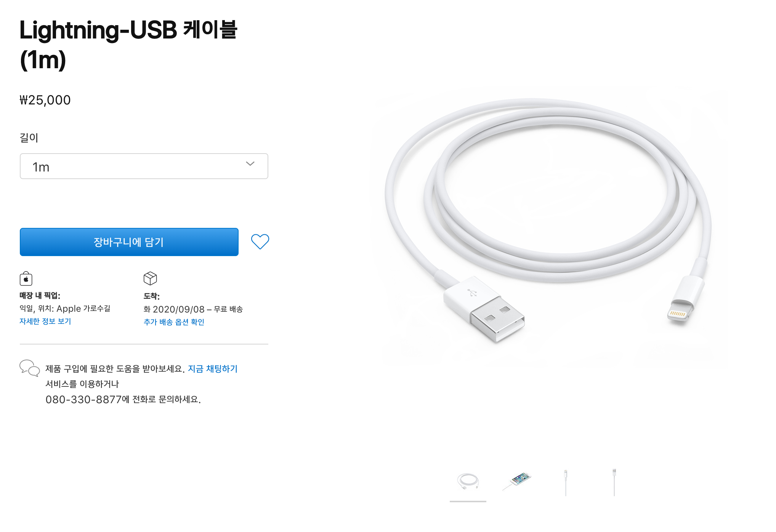
Task: Click the Apple shopping bag pickup icon
Action: click(26, 279)
